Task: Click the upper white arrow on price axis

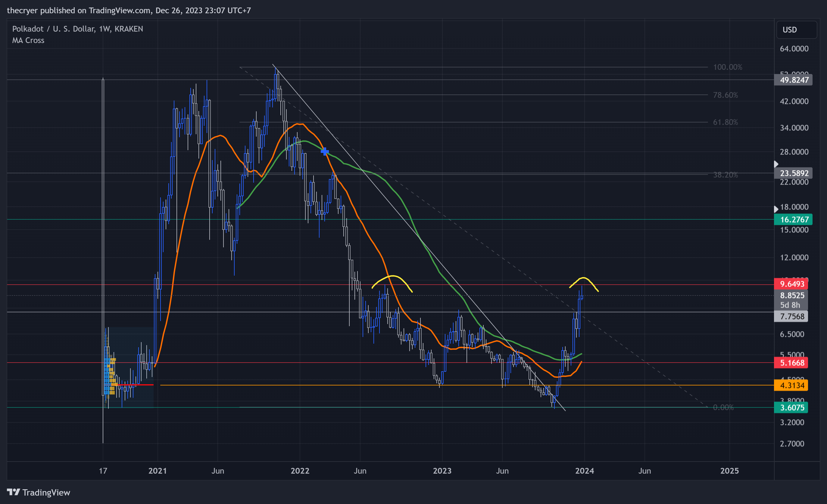Action: pyautogui.click(x=776, y=164)
